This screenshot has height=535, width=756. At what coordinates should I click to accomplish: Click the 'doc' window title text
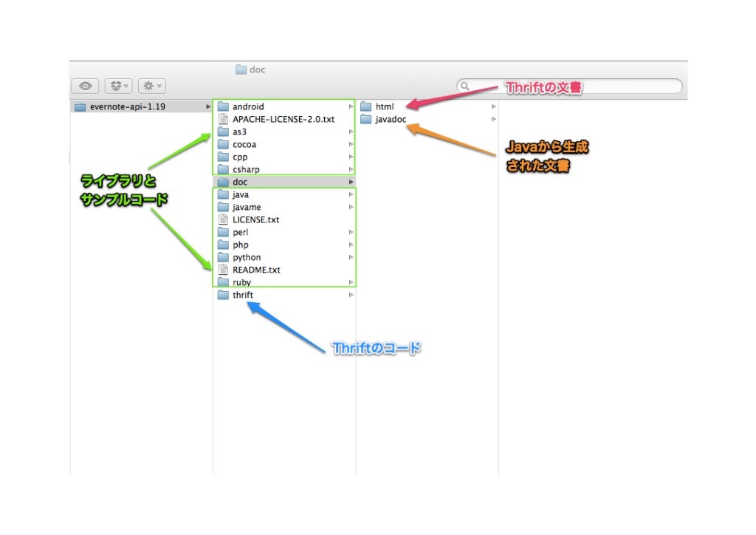click(x=257, y=69)
